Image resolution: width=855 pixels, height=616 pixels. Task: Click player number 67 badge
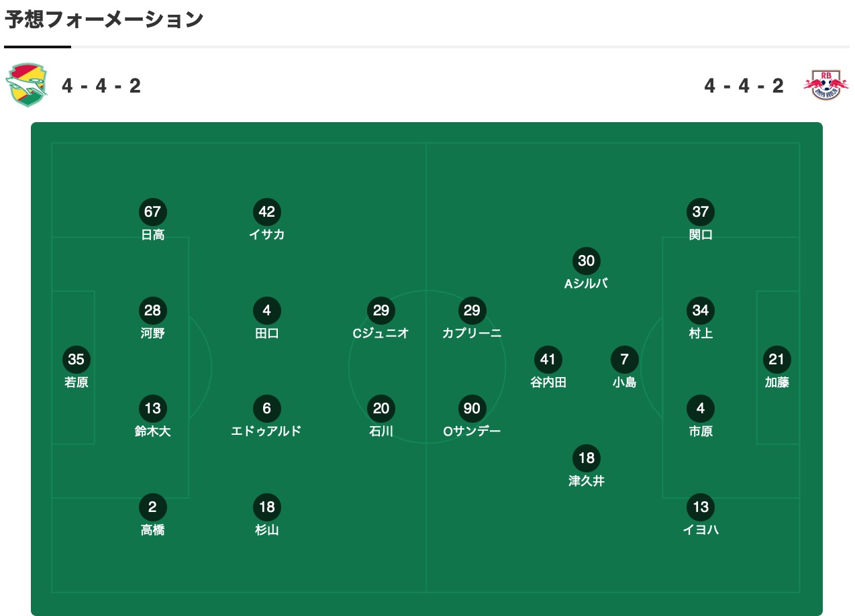pos(153,212)
